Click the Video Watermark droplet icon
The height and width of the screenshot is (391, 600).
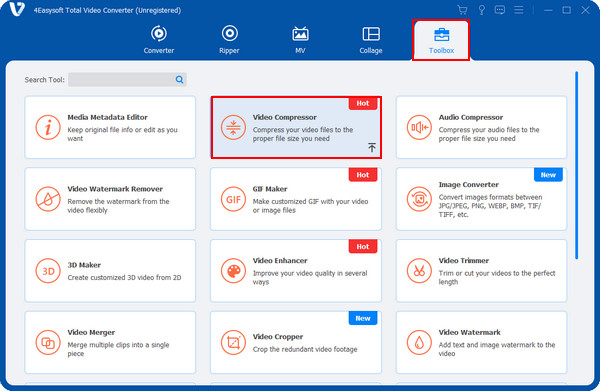point(419,342)
